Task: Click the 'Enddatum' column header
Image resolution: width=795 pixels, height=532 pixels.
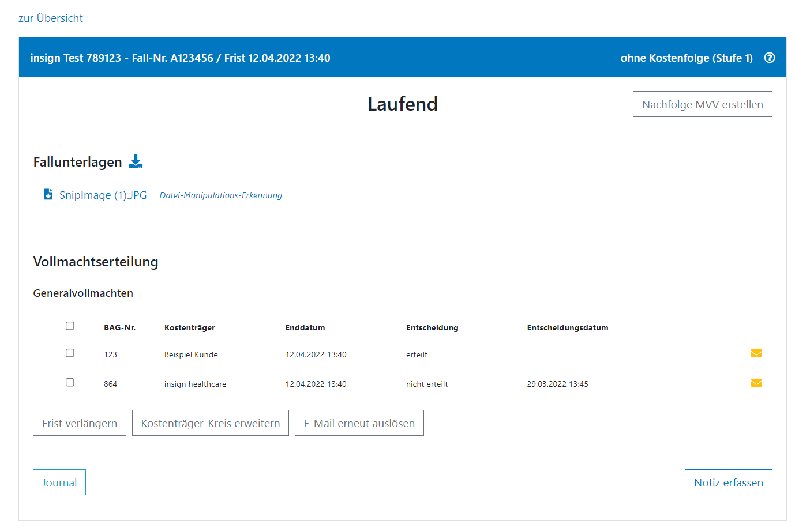Action: click(x=305, y=327)
